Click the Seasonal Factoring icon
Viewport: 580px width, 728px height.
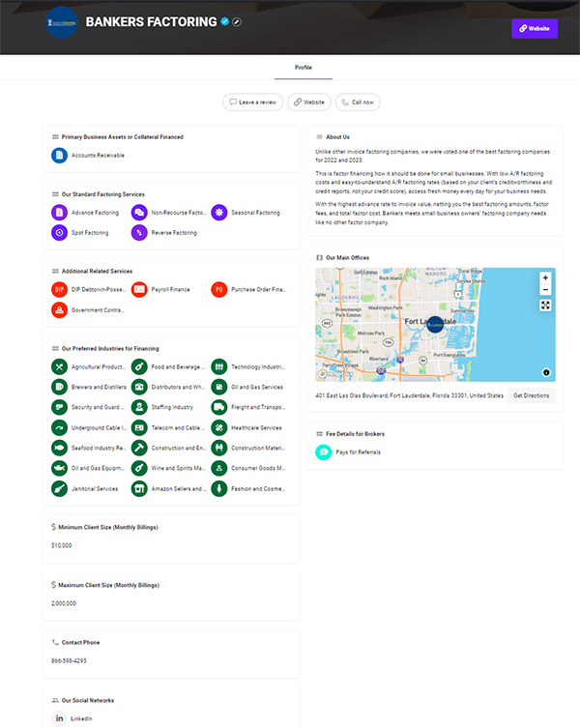pyautogui.click(x=219, y=212)
